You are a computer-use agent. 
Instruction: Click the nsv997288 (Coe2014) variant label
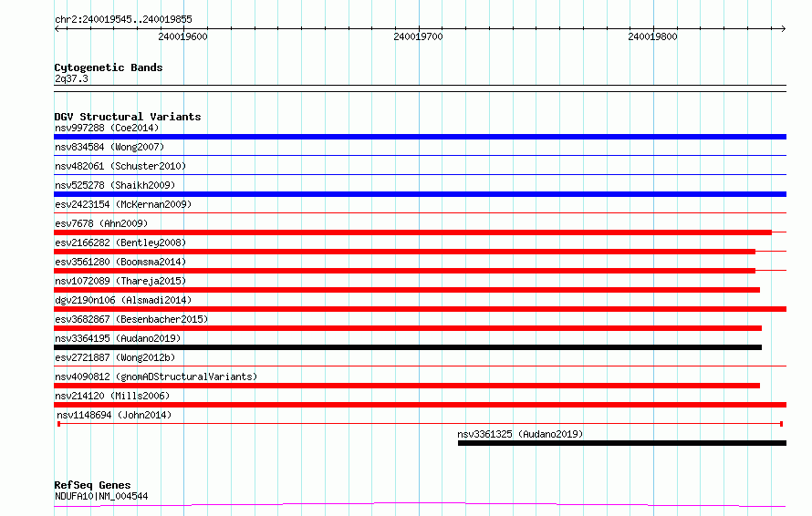pyautogui.click(x=107, y=128)
